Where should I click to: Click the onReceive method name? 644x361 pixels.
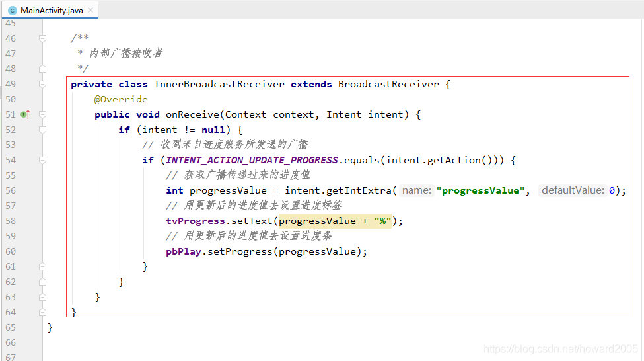192,114
